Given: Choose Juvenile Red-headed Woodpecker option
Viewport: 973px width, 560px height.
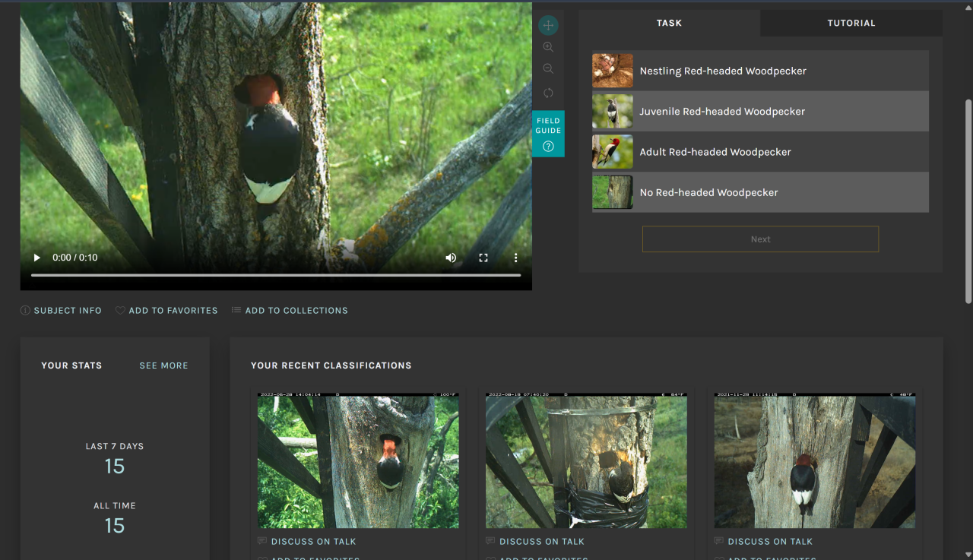Looking at the screenshot, I should click(x=760, y=111).
